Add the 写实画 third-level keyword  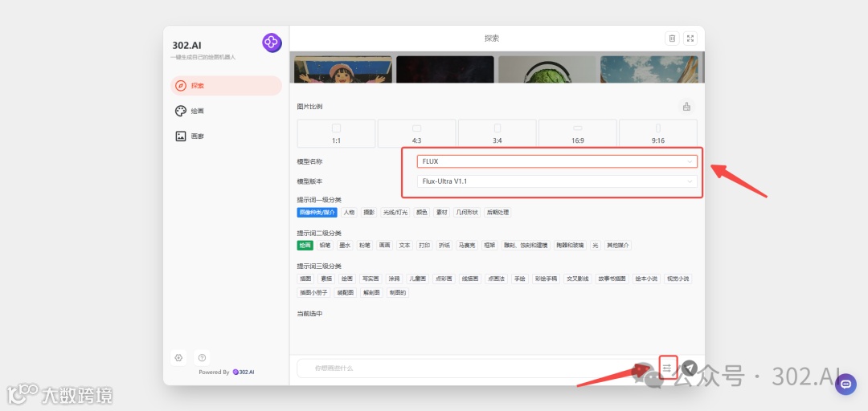[x=369, y=279]
